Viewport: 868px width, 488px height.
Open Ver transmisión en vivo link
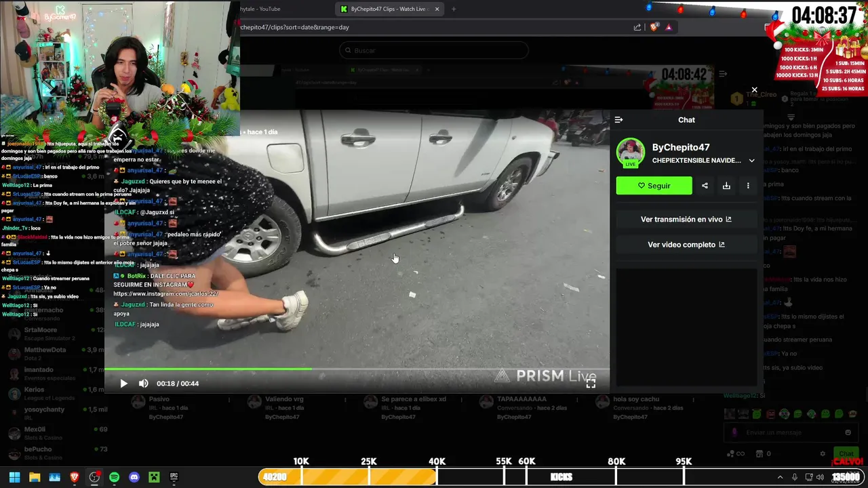click(686, 220)
